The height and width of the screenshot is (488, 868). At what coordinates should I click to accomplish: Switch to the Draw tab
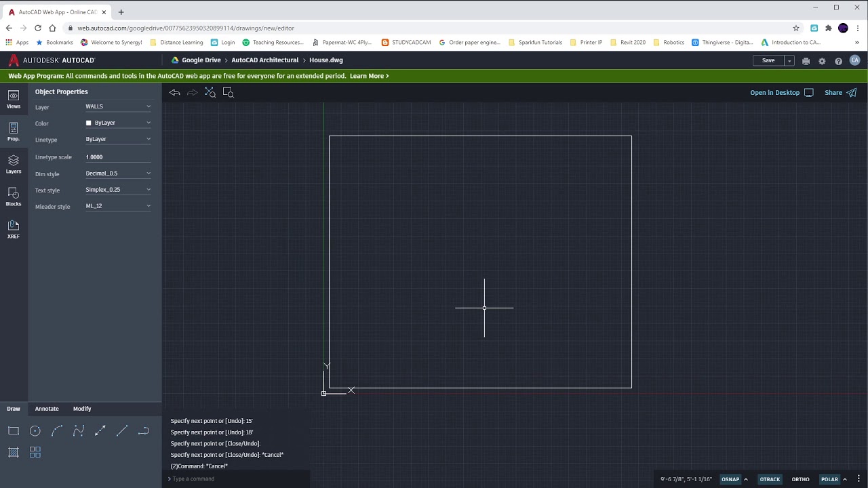click(14, 409)
